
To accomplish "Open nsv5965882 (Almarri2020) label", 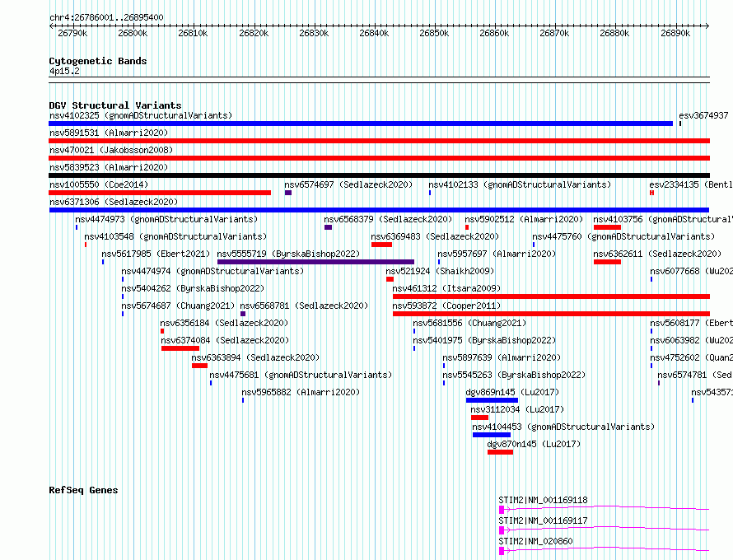I will tap(301, 392).
